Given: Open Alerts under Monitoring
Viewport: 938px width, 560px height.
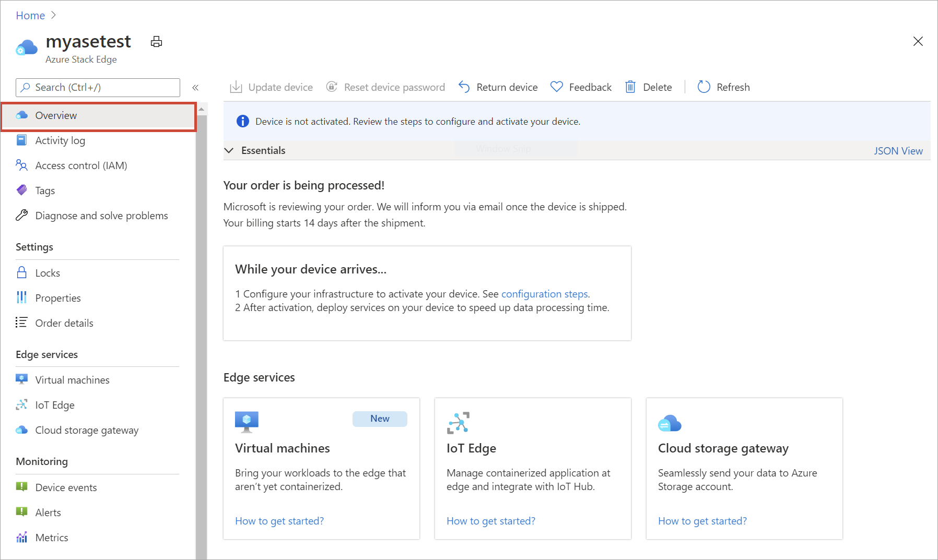Looking at the screenshot, I should click(48, 512).
